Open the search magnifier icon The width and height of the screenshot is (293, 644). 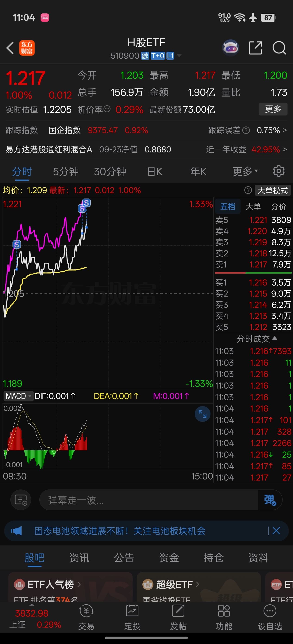pos(279,48)
